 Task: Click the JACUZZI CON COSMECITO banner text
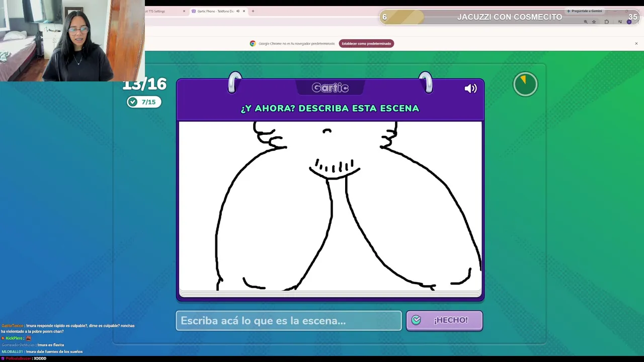pyautogui.click(x=510, y=17)
